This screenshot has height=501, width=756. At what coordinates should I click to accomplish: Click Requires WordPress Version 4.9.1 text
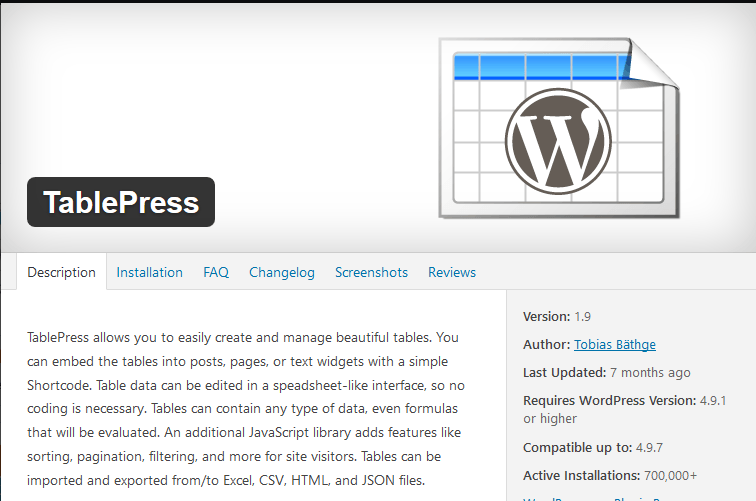click(624, 409)
